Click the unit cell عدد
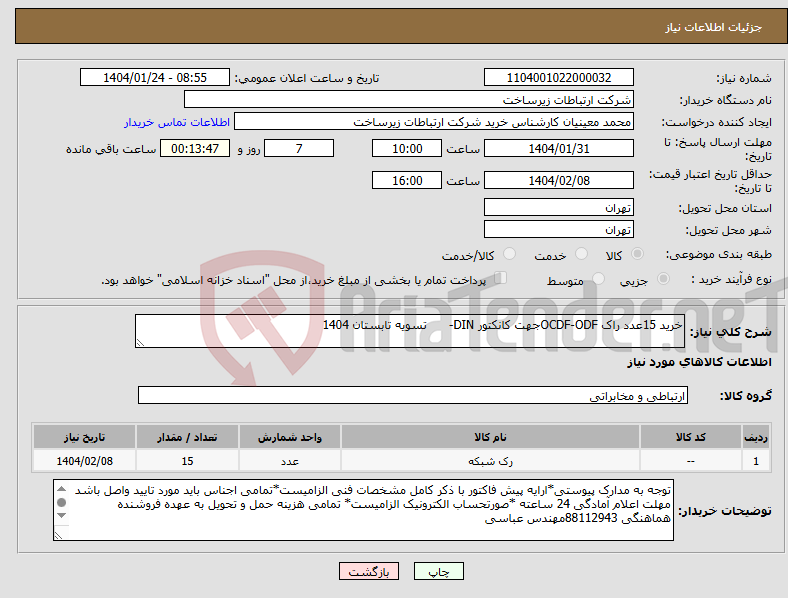The width and height of the screenshot is (788, 598). coord(289,461)
